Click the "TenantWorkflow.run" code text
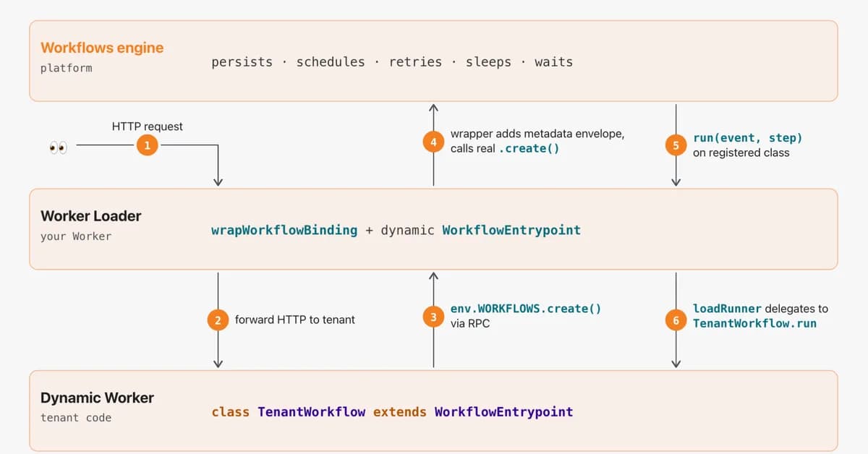This screenshot has width=868, height=454. pyautogui.click(x=754, y=324)
